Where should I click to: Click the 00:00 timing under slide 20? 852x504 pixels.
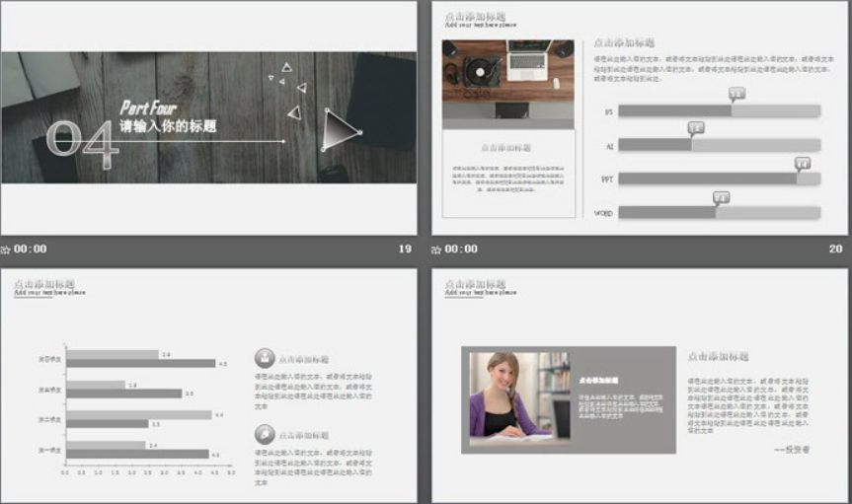pos(460,250)
